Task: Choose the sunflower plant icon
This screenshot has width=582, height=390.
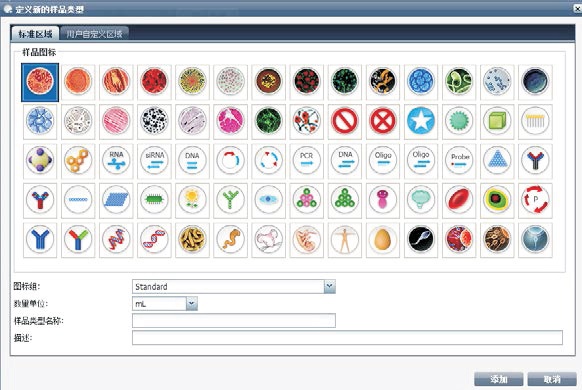Action: (x=192, y=200)
